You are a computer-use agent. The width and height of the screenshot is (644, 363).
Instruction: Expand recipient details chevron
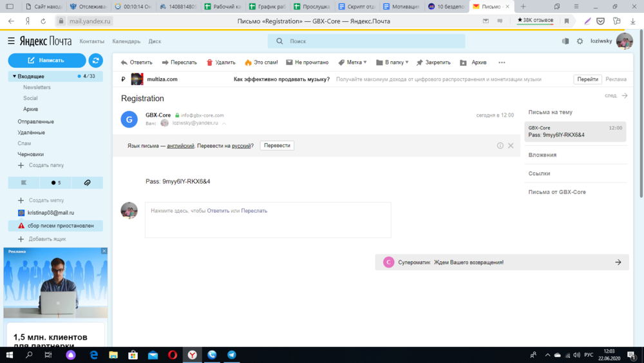click(x=224, y=123)
